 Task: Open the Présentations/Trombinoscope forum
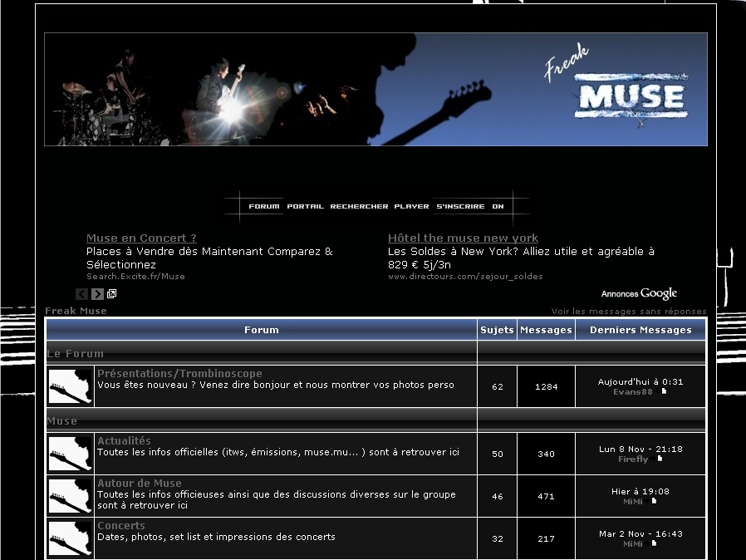click(x=179, y=374)
